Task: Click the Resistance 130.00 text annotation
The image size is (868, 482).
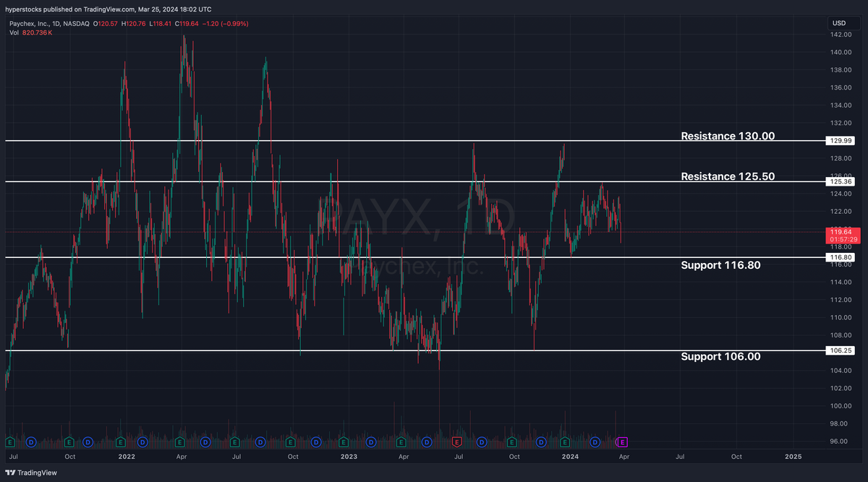Action: [727, 136]
